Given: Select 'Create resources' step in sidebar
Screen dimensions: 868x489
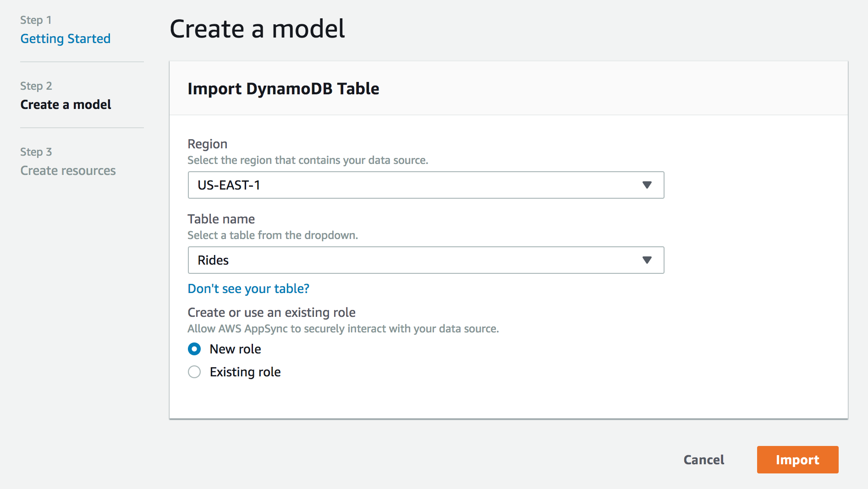Looking at the screenshot, I should 68,170.
